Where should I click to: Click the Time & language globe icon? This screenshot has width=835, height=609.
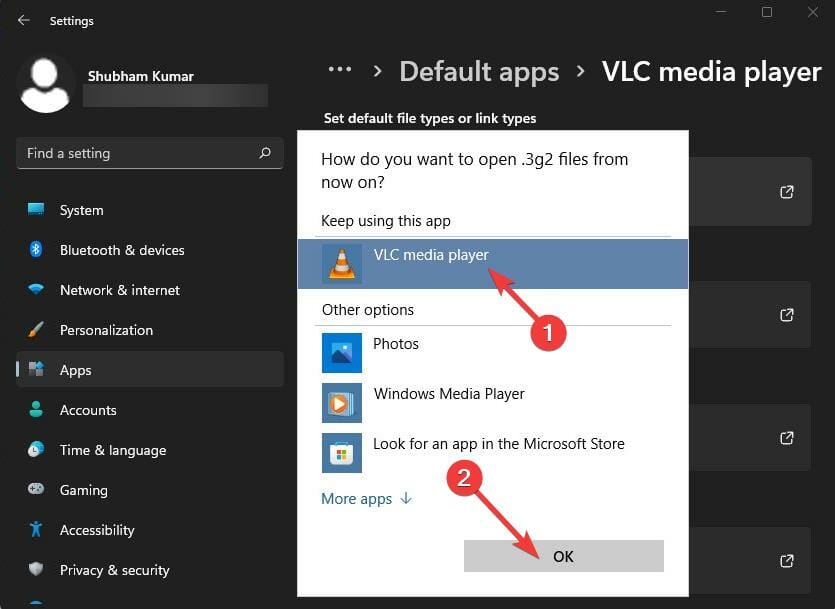click(36, 449)
